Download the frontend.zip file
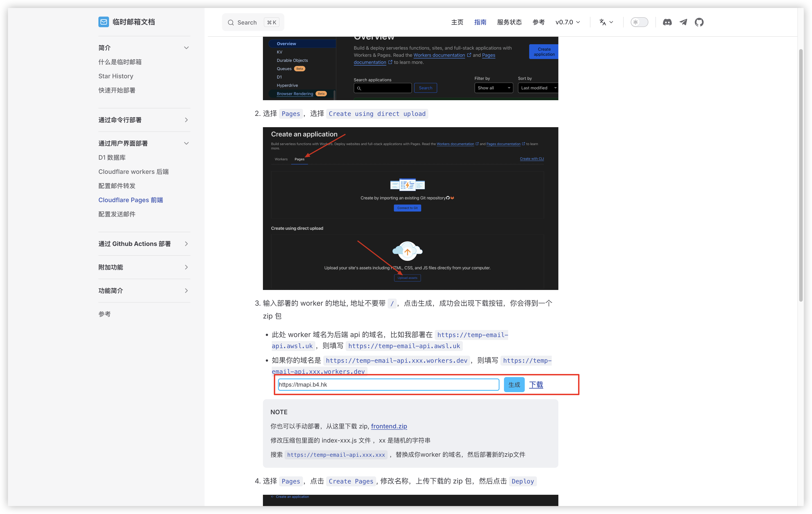Screen dimensions: 812x514 coord(389,426)
